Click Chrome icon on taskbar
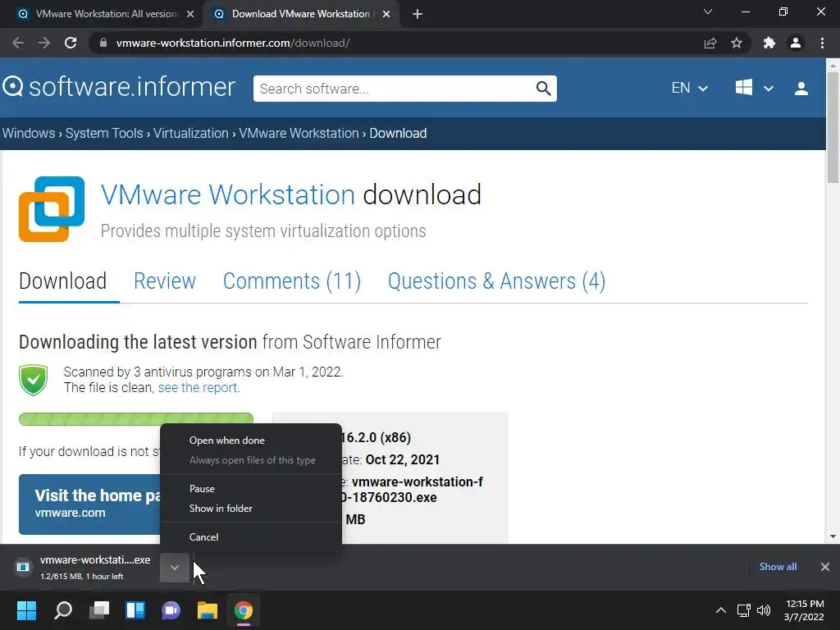Screen dimensions: 840x630 tap(243, 610)
